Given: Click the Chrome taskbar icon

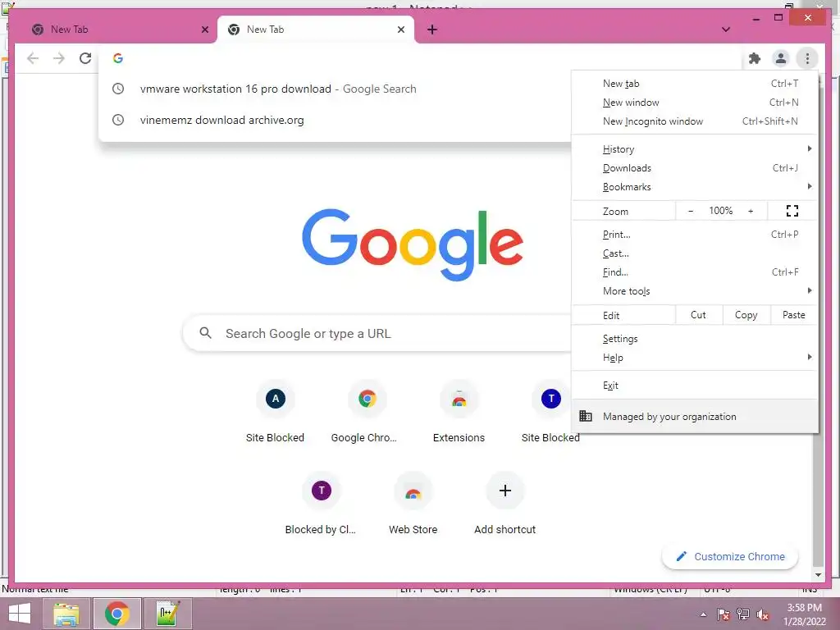Looking at the screenshot, I should [x=116, y=614].
